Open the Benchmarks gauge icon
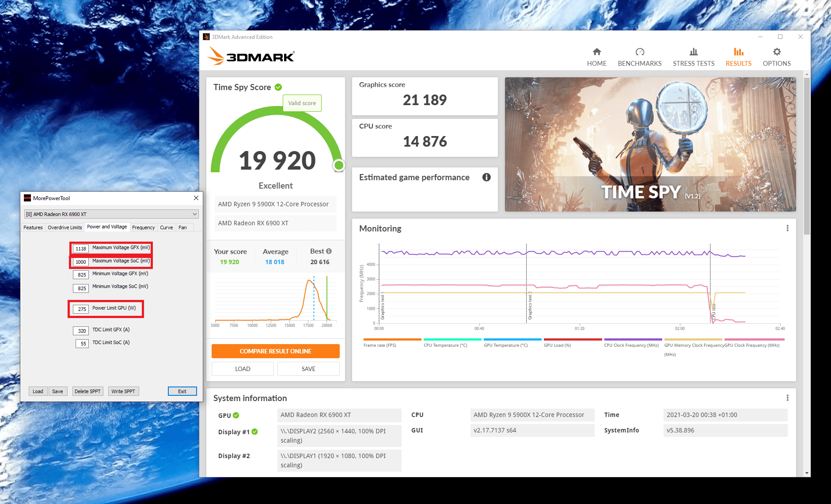Image resolution: width=831 pixels, height=504 pixels. pos(640,52)
